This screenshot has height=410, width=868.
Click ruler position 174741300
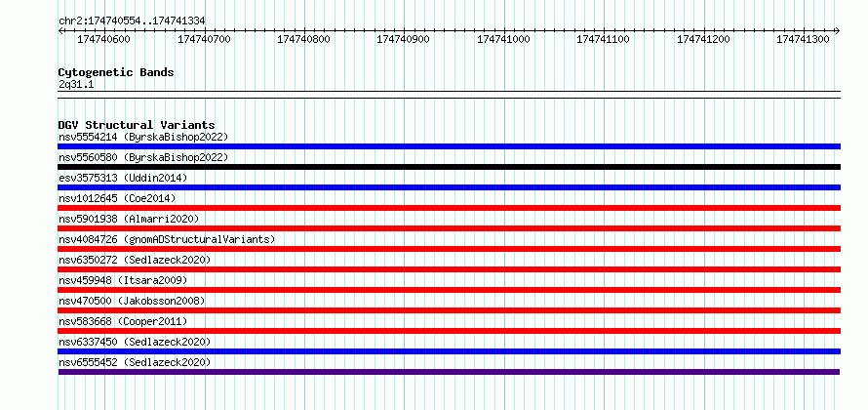tap(803, 39)
